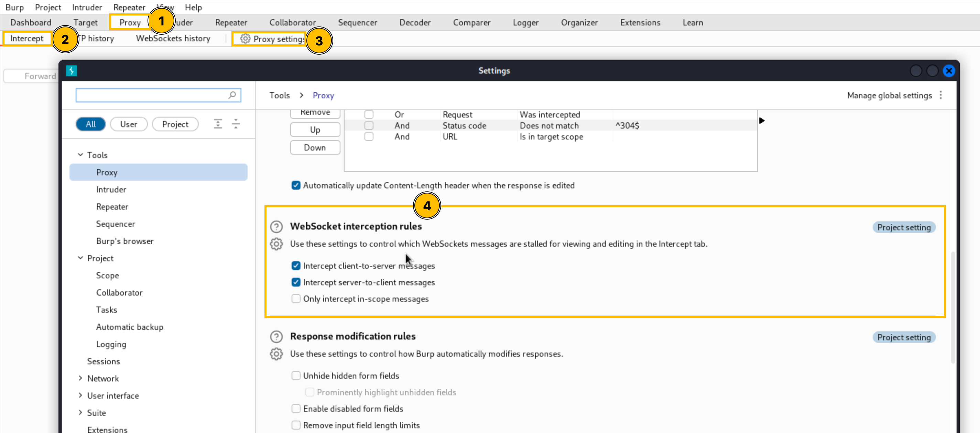The image size is (980, 433).
Task: Toggle the Or Request Was intercepted rule checkbox
Action: (369, 114)
